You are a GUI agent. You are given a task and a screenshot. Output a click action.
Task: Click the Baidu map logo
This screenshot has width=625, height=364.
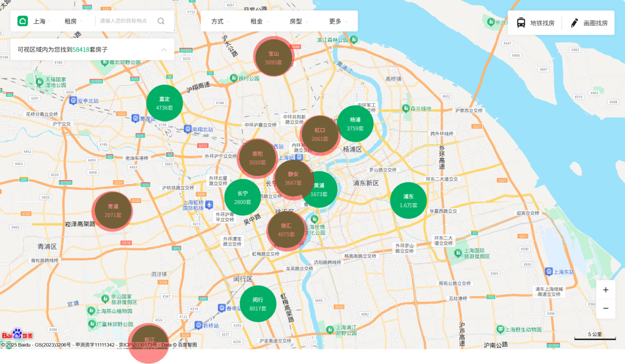(x=17, y=335)
